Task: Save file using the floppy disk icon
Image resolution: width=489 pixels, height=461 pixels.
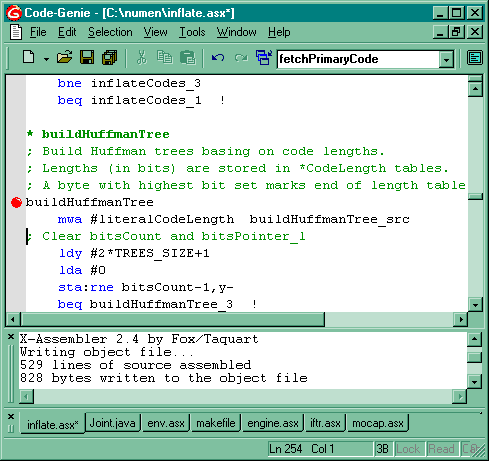Action: (87, 57)
